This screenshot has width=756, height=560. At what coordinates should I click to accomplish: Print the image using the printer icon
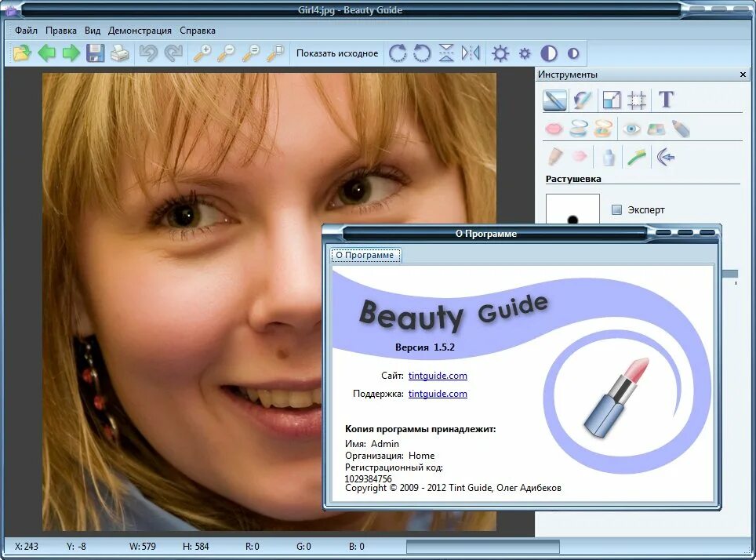coord(119,53)
